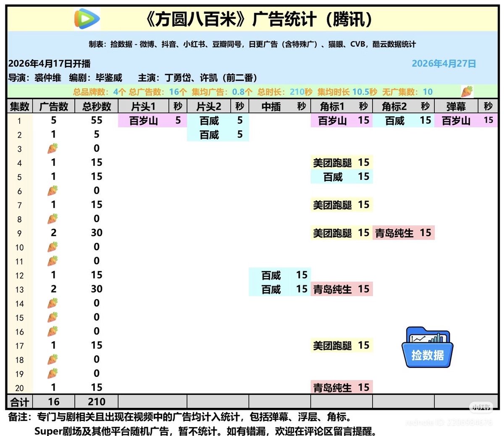Click the 合计 row label
The height and width of the screenshot is (436, 504).
(19, 402)
